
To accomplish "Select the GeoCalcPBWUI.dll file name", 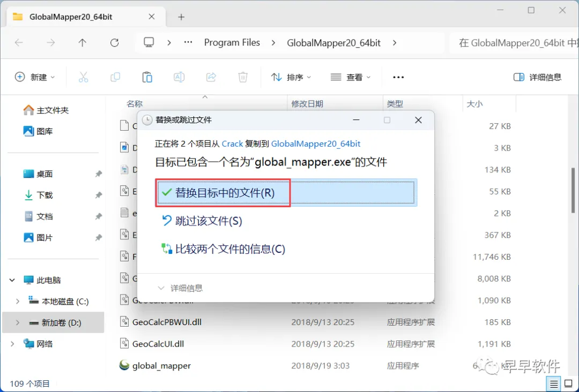I will click(167, 322).
